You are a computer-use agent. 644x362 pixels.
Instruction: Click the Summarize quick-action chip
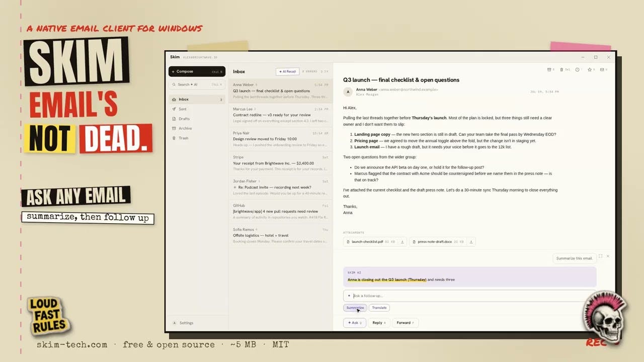point(355,308)
